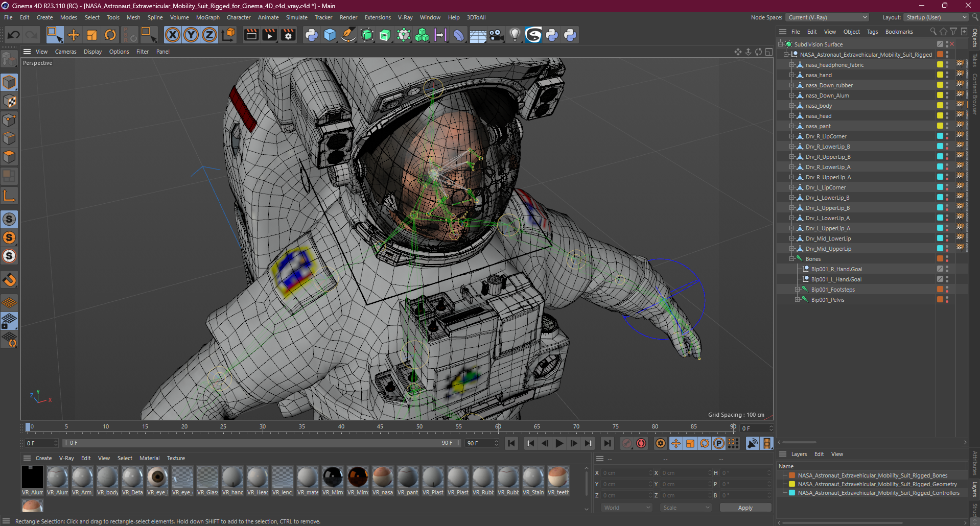Click frame 45 on timeline ruler
Image resolution: width=980 pixels, height=526 pixels.
pos(380,427)
